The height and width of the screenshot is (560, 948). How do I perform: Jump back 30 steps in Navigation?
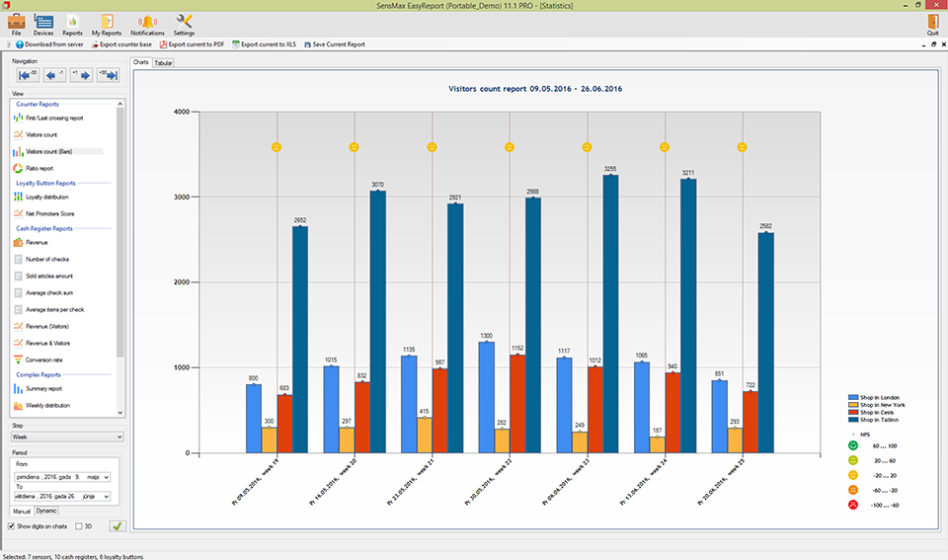28,75
